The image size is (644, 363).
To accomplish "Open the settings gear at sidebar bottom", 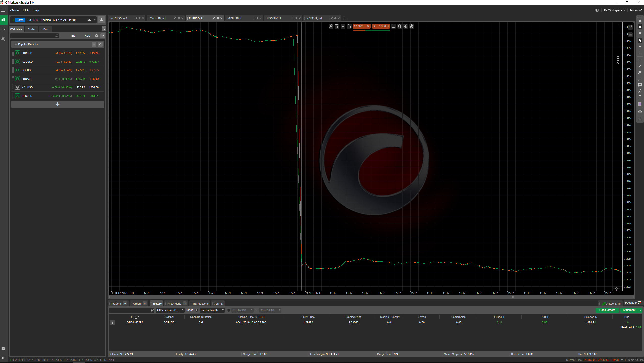I will [x=3, y=358].
